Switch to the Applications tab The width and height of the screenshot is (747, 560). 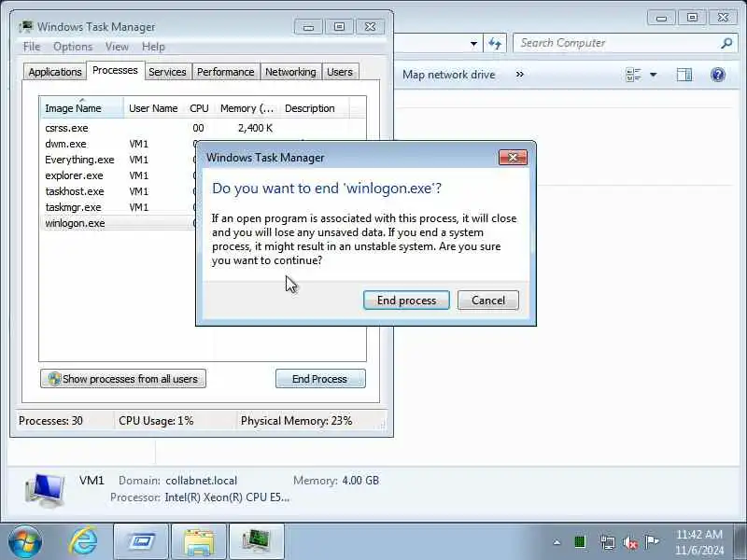(55, 72)
